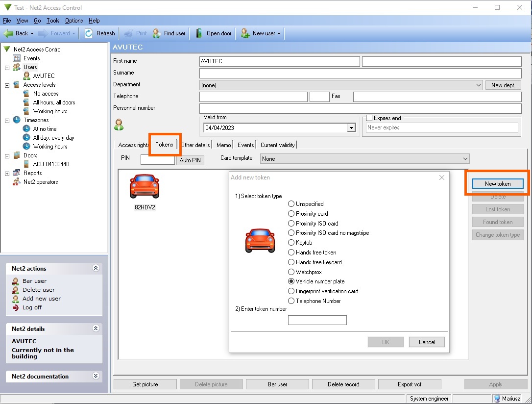The image size is (532, 404).
Task: Click the New token button
Action: click(x=497, y=184)
